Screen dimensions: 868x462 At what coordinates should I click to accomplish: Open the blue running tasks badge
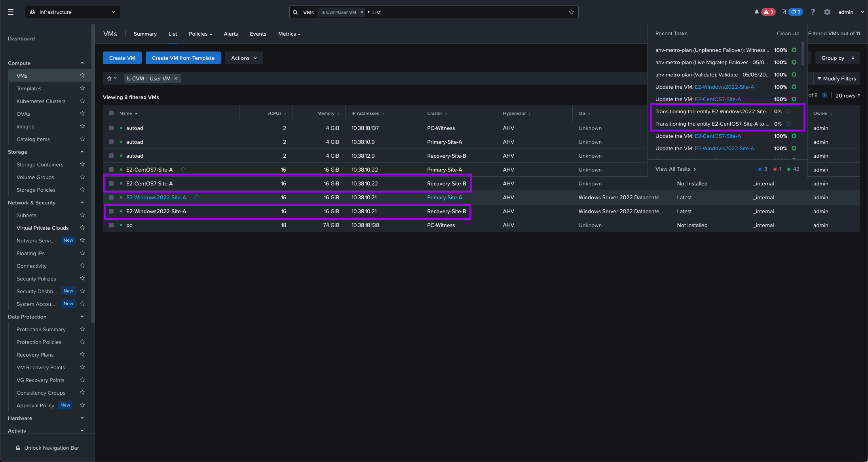point(796,12)
